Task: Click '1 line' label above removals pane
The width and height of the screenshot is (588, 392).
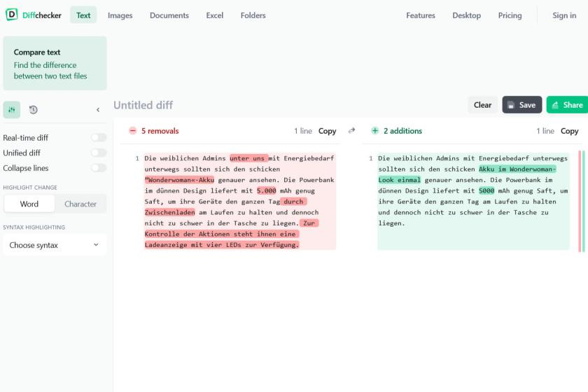Action: coord(303,131)
